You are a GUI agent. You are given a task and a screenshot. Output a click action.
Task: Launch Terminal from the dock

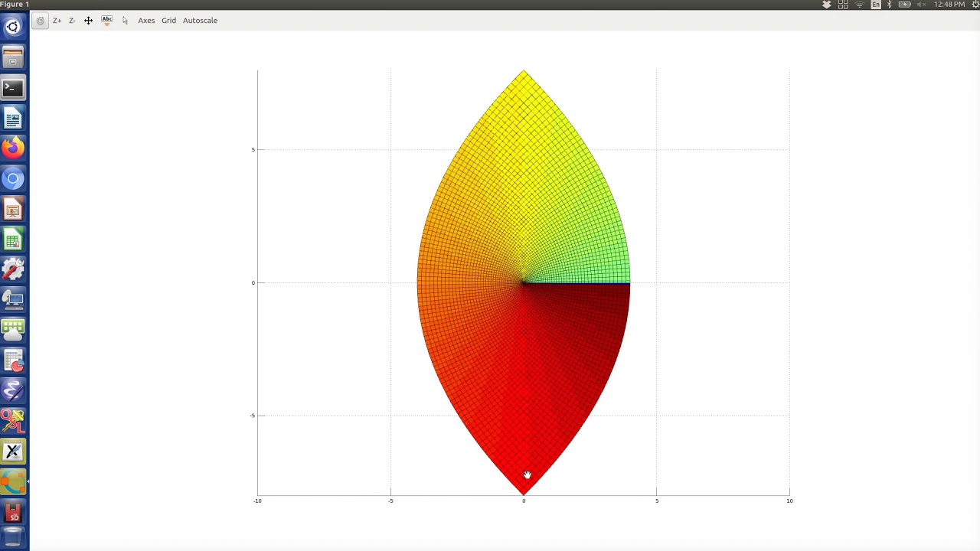click(13, 88)
